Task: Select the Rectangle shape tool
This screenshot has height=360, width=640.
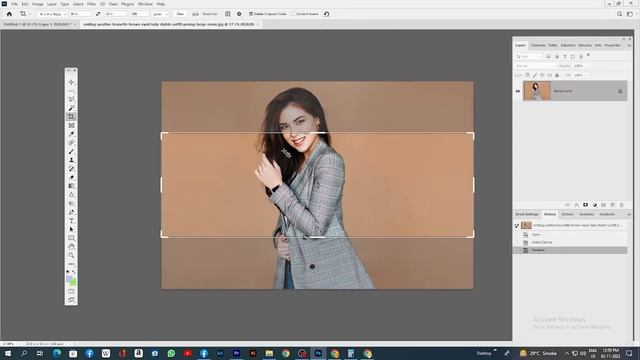Action: click(x=71, y=238)
